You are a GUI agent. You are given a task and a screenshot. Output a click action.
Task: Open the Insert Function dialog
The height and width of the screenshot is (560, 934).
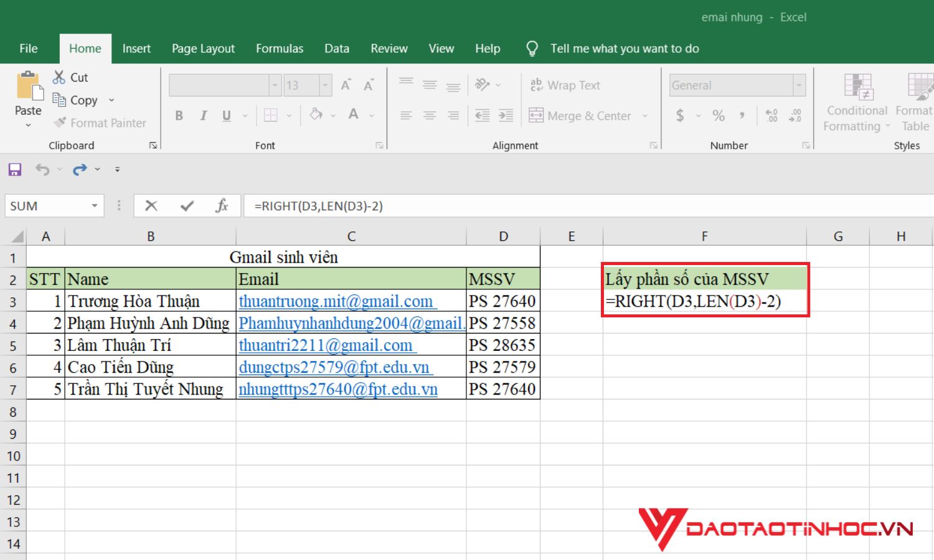click(222, 205)
